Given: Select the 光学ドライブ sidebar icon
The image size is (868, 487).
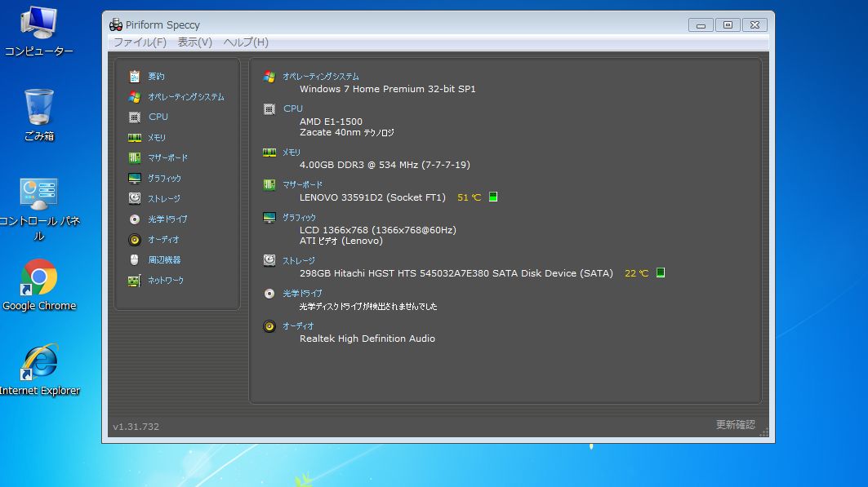Looking at the screenshot, I should 134,219.
